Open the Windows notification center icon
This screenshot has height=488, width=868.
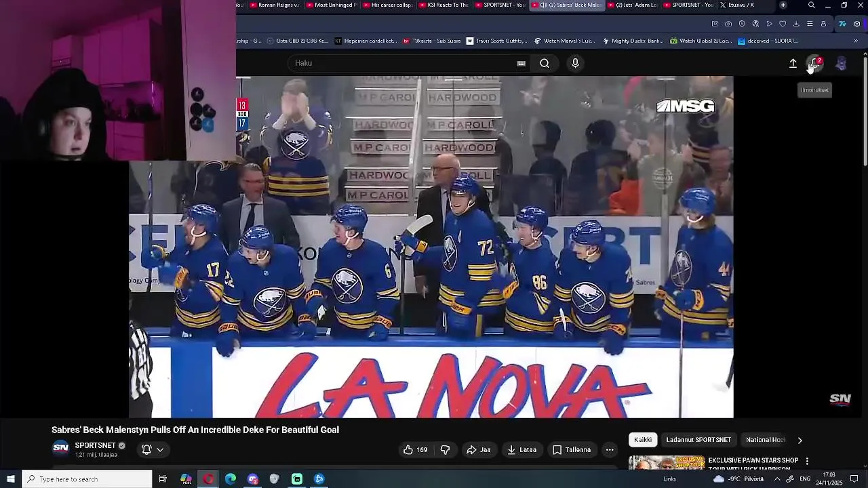coord(854,479)
